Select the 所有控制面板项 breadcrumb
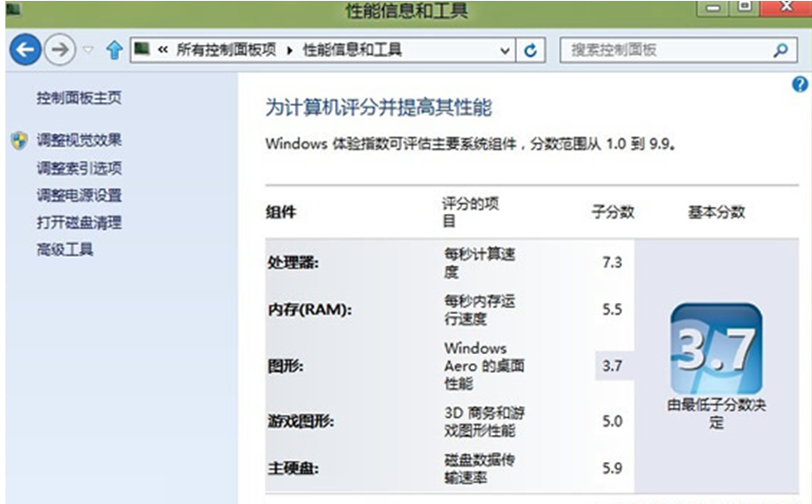 click(x=225, y=50)
